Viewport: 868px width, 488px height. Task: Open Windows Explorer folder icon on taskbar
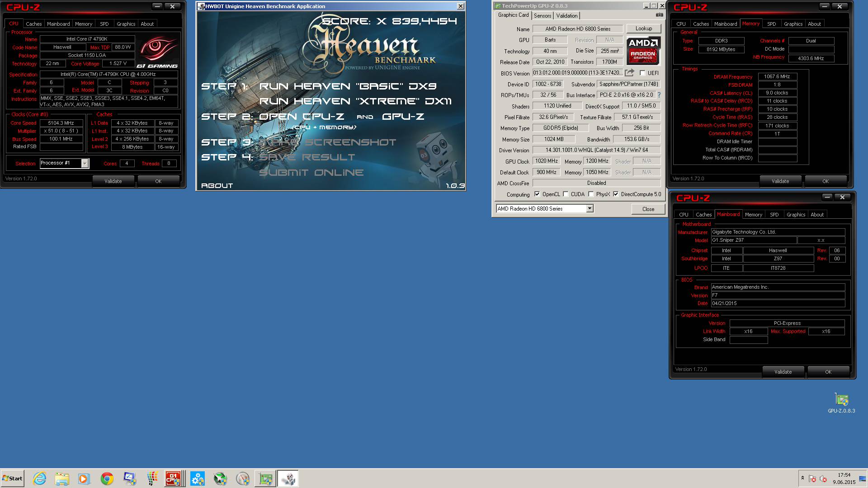coord(62,479)
